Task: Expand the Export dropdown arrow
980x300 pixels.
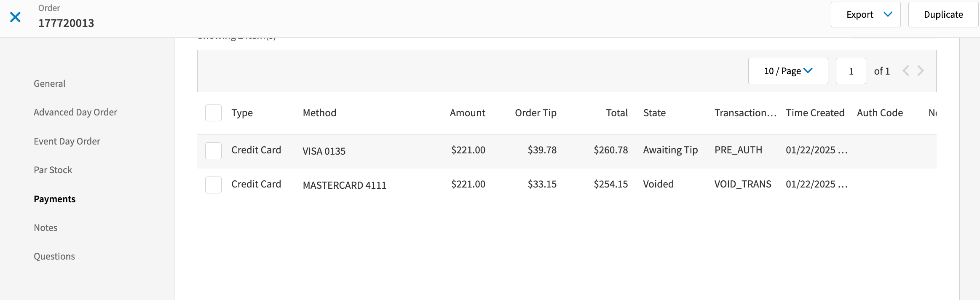Action: click(888, 14)
